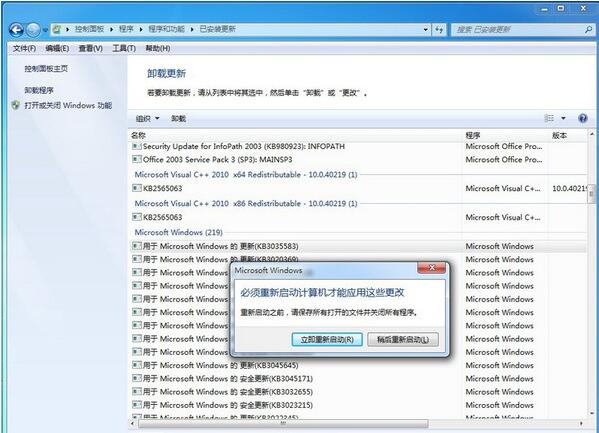Click the horizontal scrollbar thumb
Screen dimensions: 599x433
[x=283, y=423]
